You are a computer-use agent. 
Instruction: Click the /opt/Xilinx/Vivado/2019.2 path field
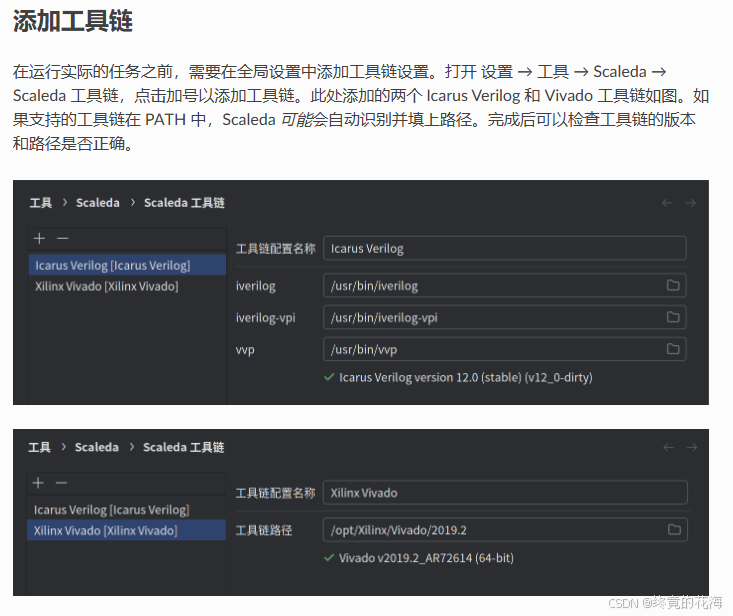click(505, 530)
